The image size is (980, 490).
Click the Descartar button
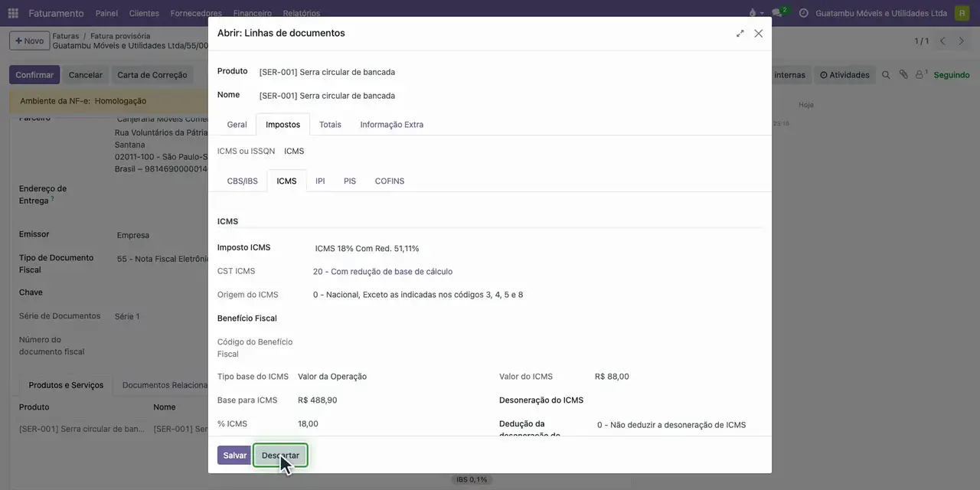point(280,456)
